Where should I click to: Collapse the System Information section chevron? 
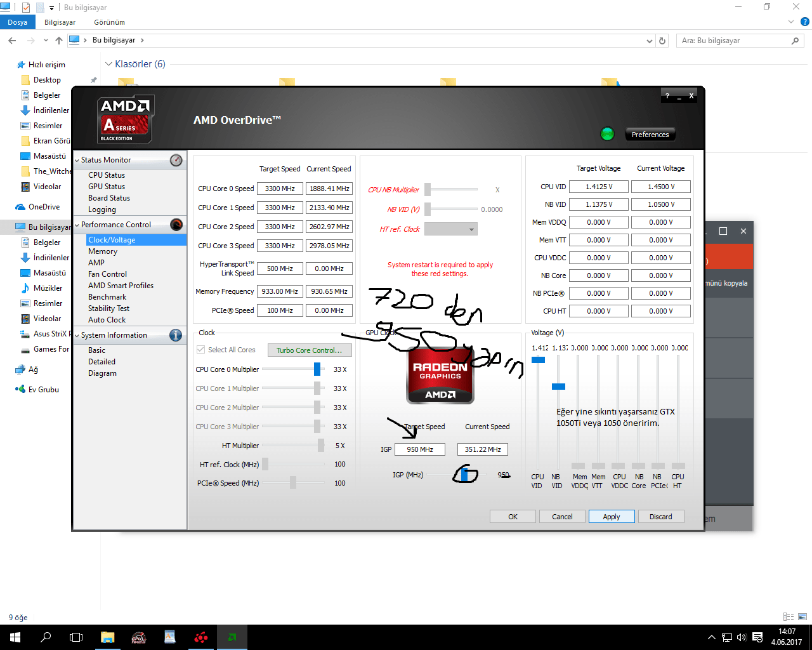77,335
